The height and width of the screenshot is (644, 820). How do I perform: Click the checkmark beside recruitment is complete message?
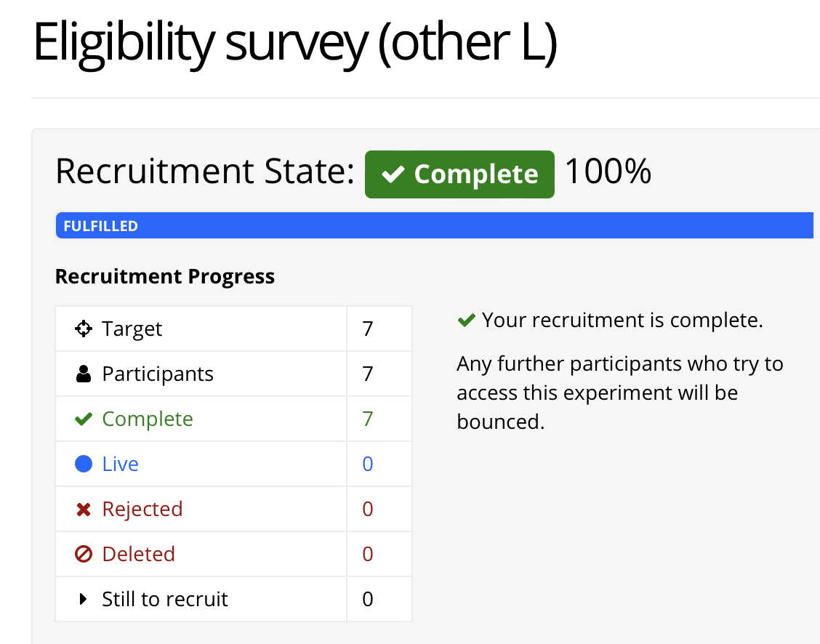[x=466, y=320]
